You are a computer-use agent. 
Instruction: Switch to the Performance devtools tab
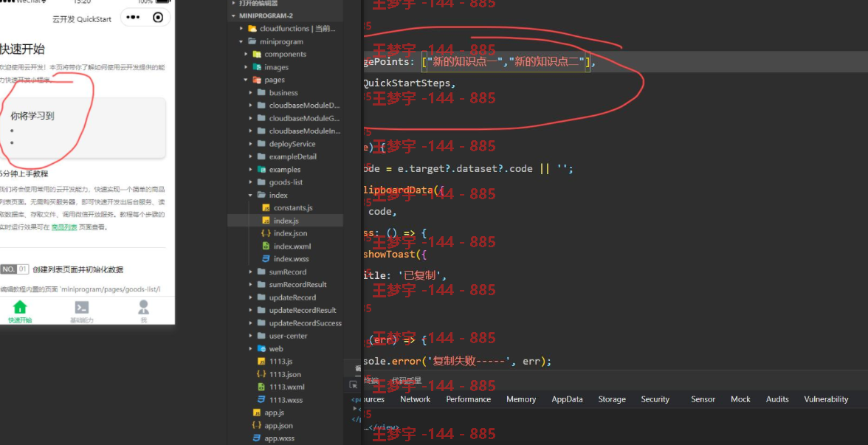[468, 399]
